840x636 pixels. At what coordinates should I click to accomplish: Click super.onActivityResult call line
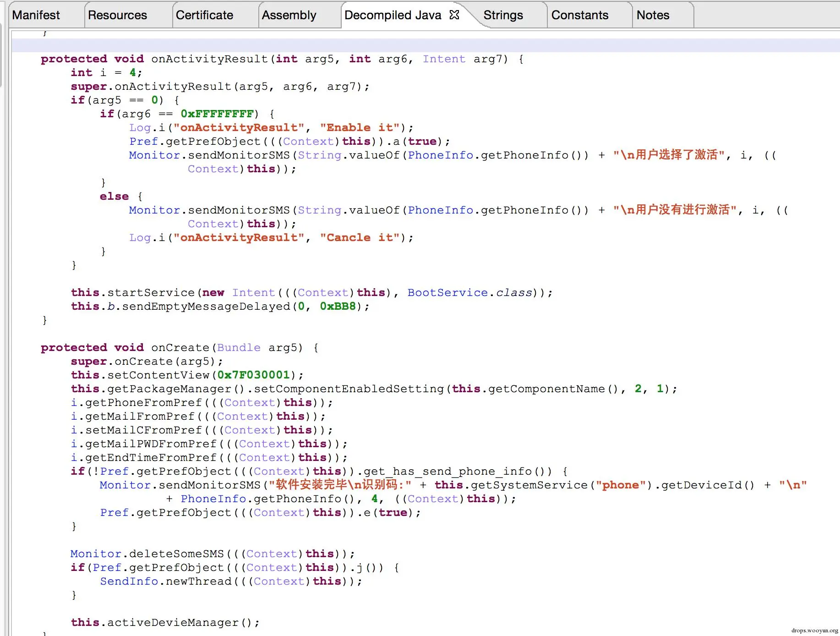[220, 87]
